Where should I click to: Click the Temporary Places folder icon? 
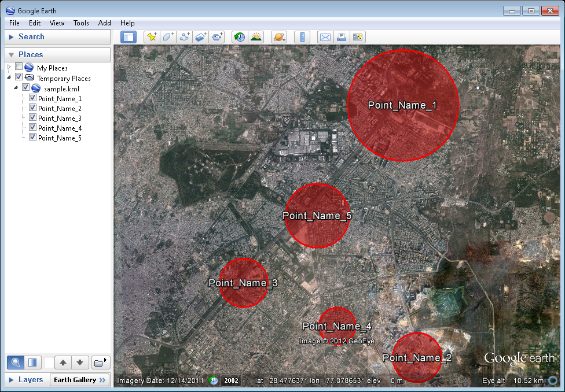point(29,77)
